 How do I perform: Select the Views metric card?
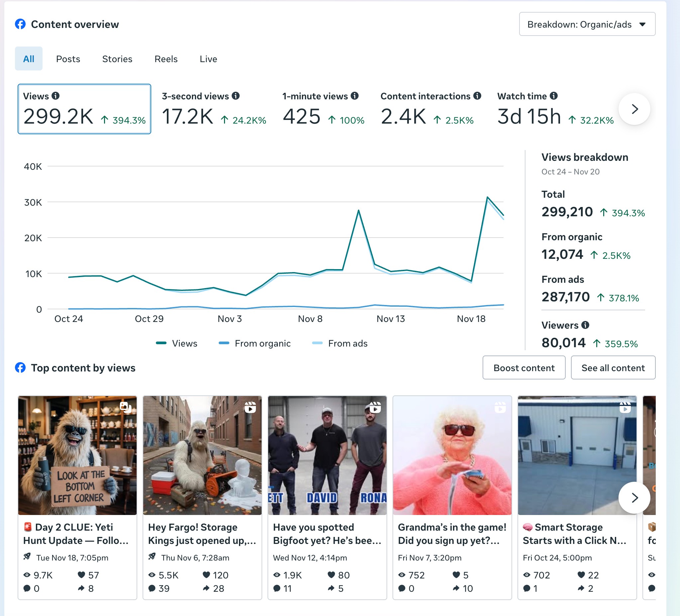tap(84, 109)
